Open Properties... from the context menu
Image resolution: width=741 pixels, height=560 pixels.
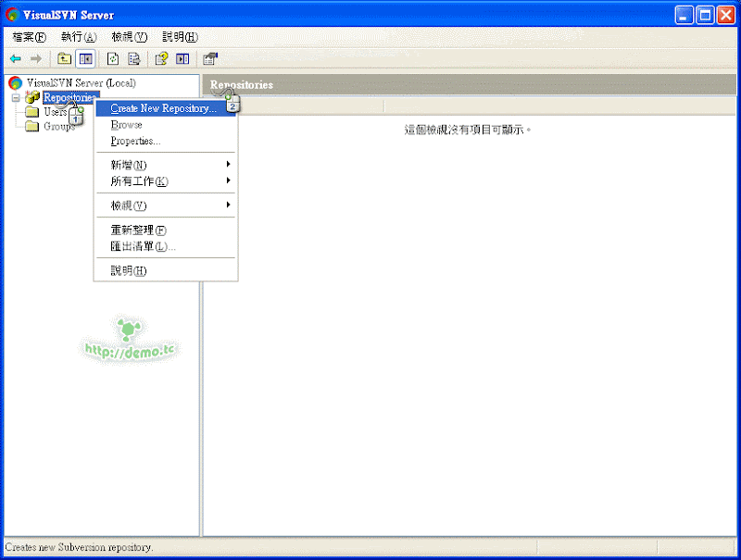tap(166, 141)
